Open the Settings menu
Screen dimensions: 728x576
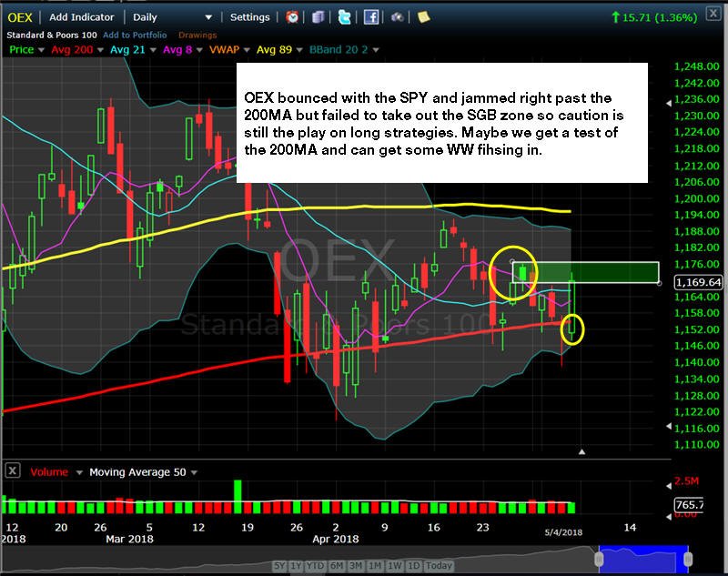click(249, 17)
